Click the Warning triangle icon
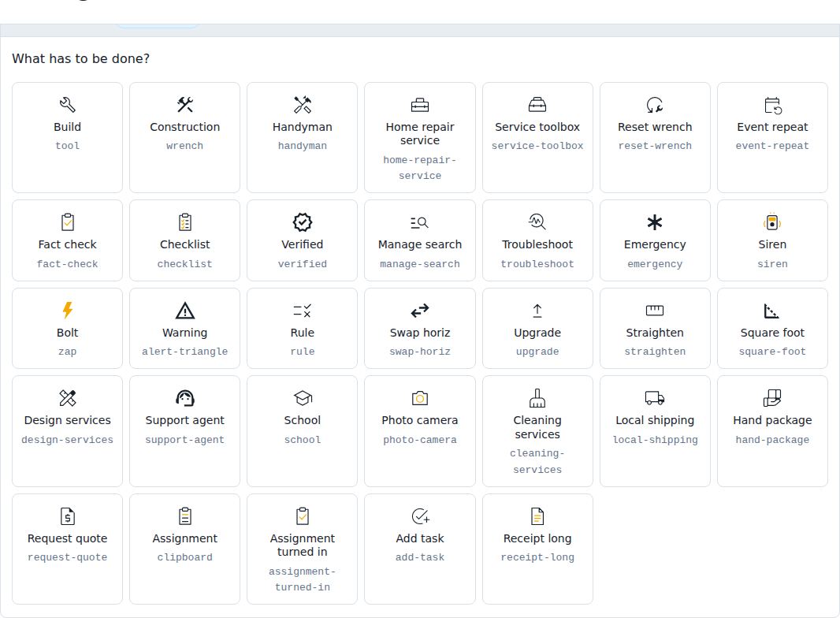 [185, 311]
